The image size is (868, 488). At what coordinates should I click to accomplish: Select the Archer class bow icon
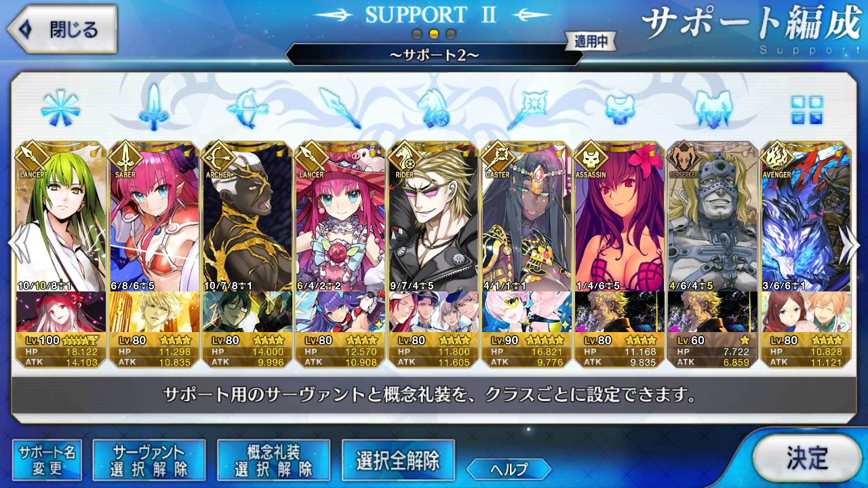(247, 108)
